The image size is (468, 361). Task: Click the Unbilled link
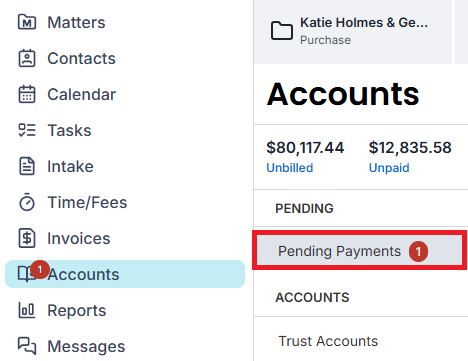pyautogui.click(x=290, y=168)
